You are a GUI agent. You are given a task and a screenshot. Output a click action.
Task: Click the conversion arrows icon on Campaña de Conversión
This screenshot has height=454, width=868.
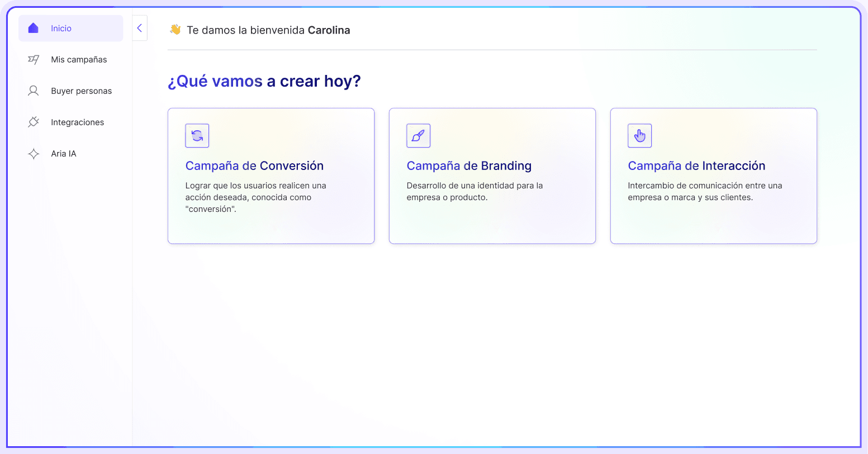click(197, 135)
